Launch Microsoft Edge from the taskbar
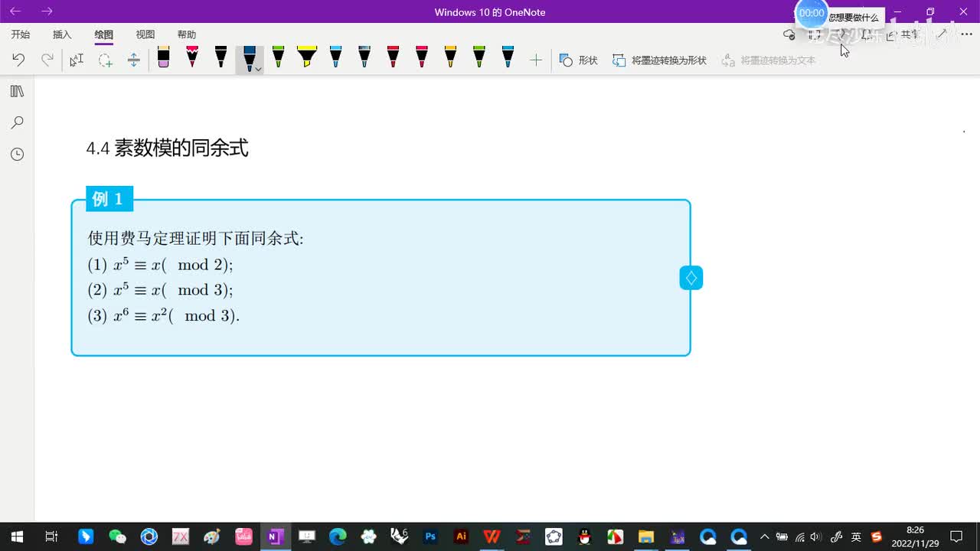Screen dimensions: 980x551 [338, 536]
